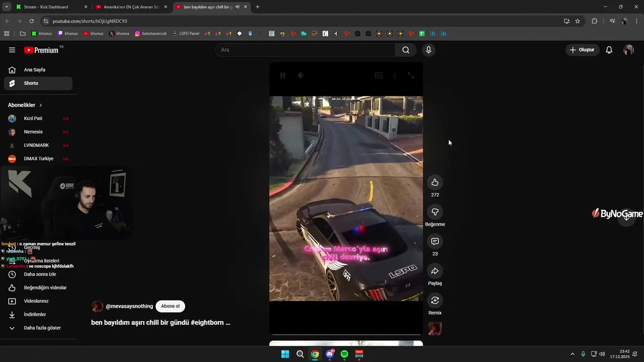Image resolution: width=644 pixels, height=362 pixels.
Task: Open YouTube notifications bell
Action: pyautogui.click(x=609, y=50)
